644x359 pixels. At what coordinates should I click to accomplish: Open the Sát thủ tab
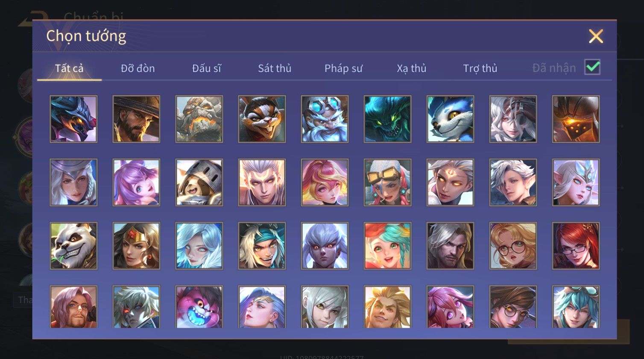click(275, 68)
